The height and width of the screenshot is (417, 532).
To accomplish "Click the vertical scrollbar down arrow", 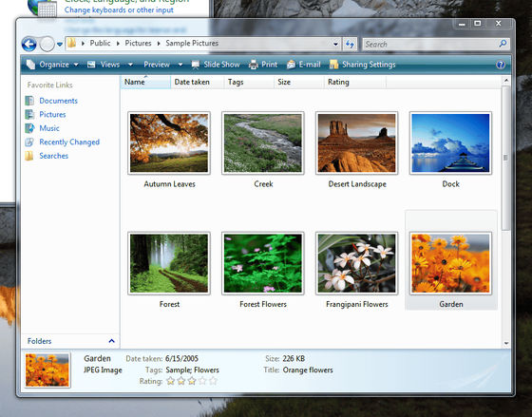I will coord(505,343).
